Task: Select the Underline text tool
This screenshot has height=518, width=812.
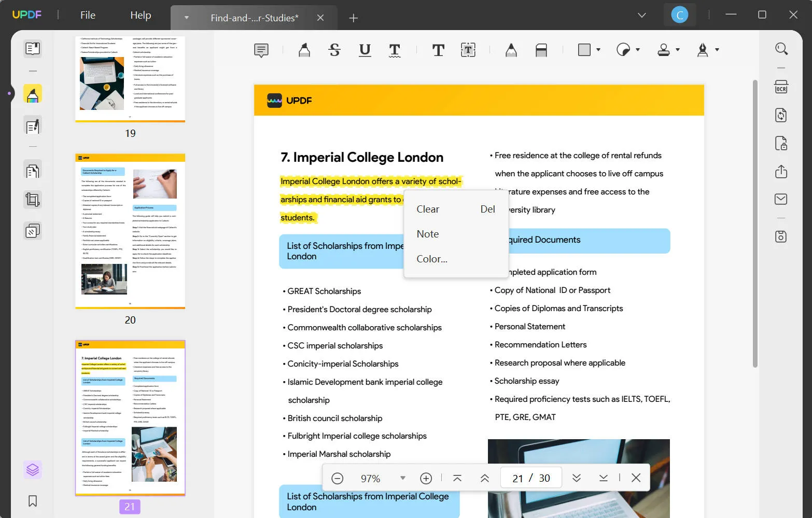Action: coord(365,50)
